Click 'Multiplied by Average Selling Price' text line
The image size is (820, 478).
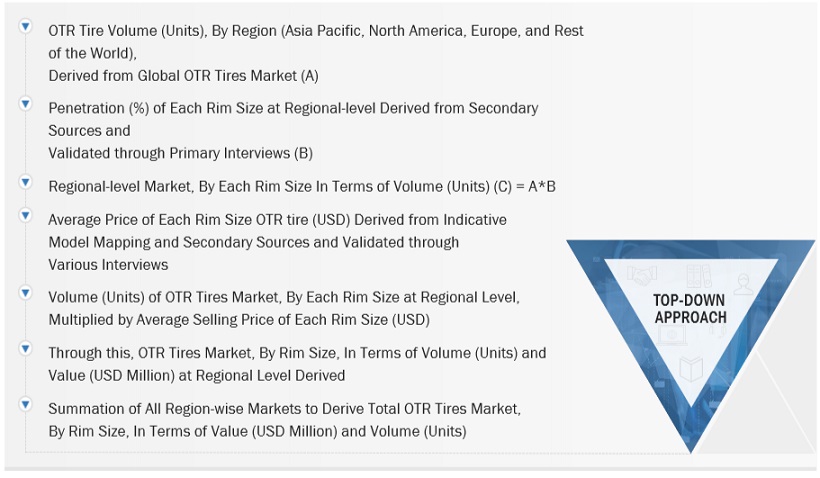pyautogui.click(x=238, y=320)
